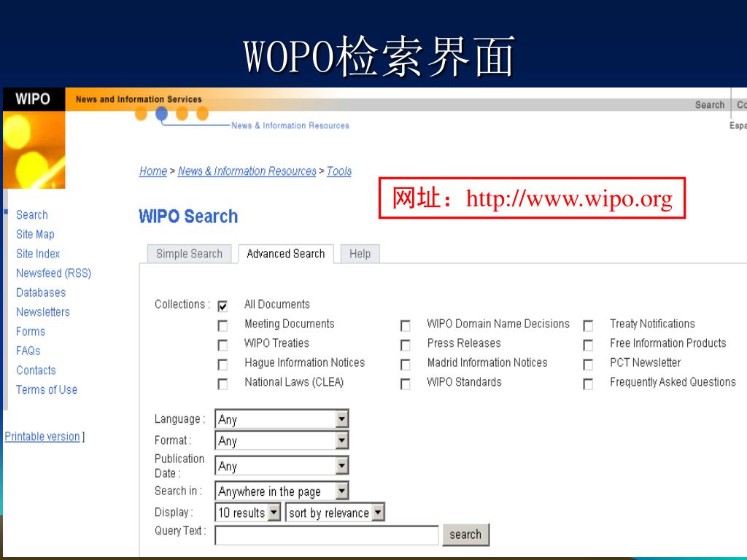Go to Home breadcrumb link
747x560 pixels.
pyautogui.click(x=153, y=171)
